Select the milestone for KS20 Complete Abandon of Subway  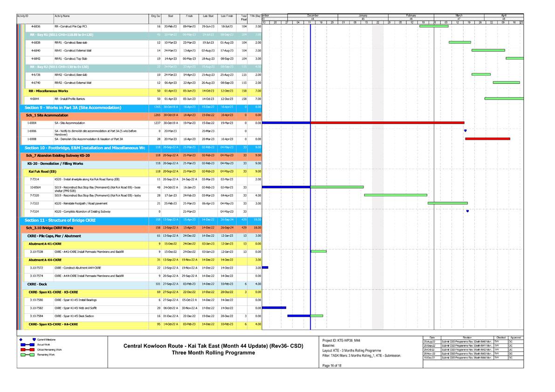pos(466,210)
